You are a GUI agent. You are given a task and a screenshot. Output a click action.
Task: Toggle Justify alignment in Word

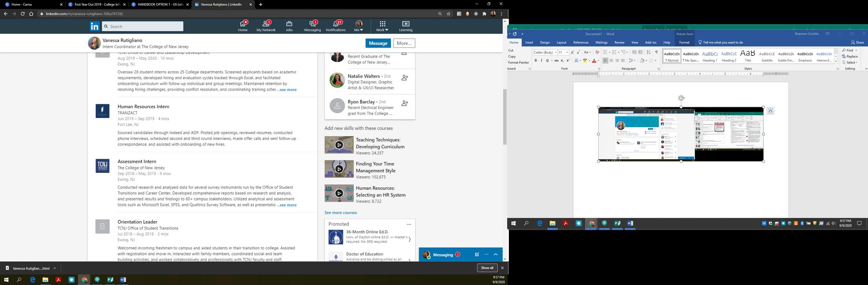pos(623,60)
